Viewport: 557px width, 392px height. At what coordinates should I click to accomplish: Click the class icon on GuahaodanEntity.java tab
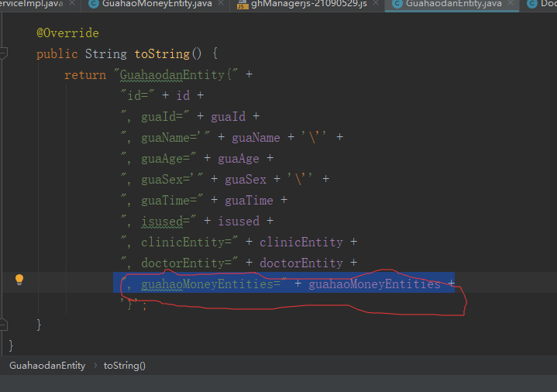397,4
